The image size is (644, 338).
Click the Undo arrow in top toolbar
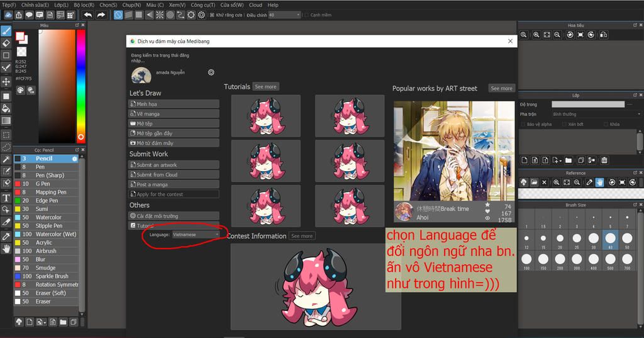point(88,15)
